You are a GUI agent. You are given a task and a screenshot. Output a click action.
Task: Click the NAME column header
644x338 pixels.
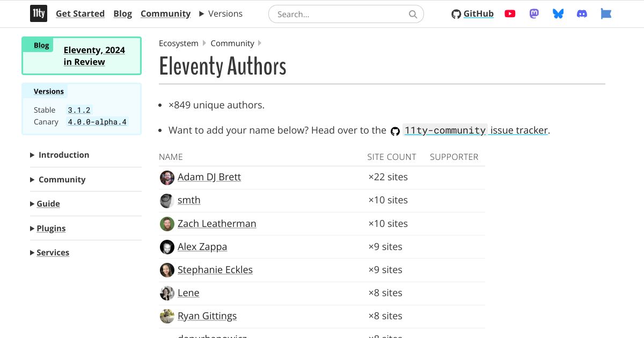(171, 157)
